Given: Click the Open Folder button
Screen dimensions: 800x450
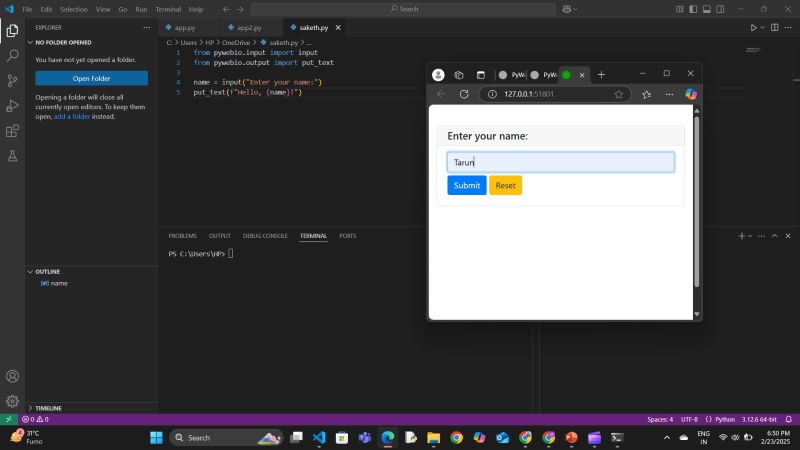Looking at the screenshot, I should 91,78.
